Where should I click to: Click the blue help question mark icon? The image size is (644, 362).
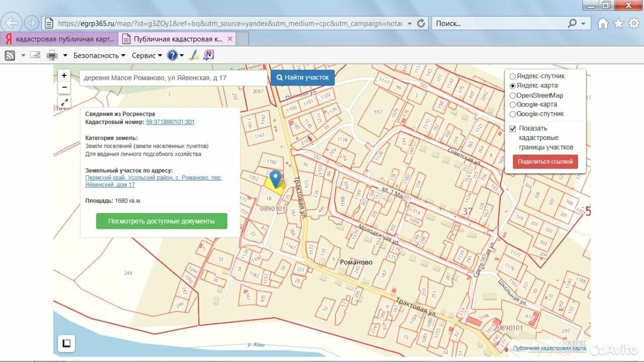coord(172,55)
